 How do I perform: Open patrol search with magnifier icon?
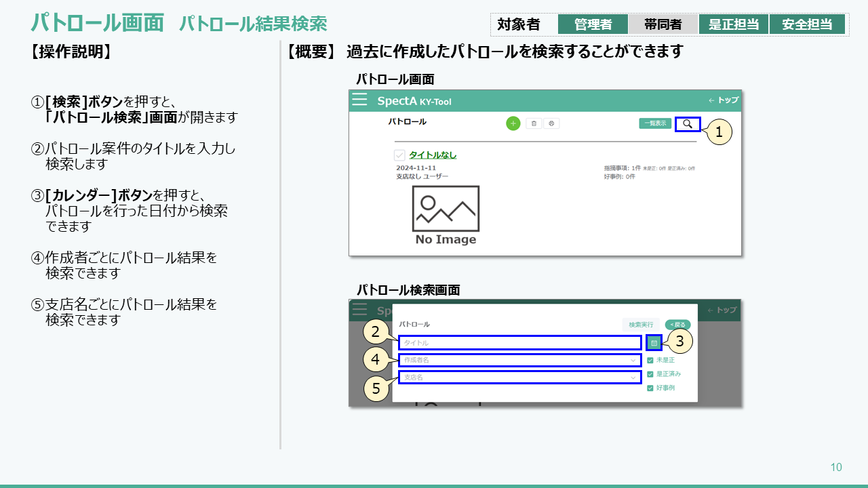click(688, 124)
